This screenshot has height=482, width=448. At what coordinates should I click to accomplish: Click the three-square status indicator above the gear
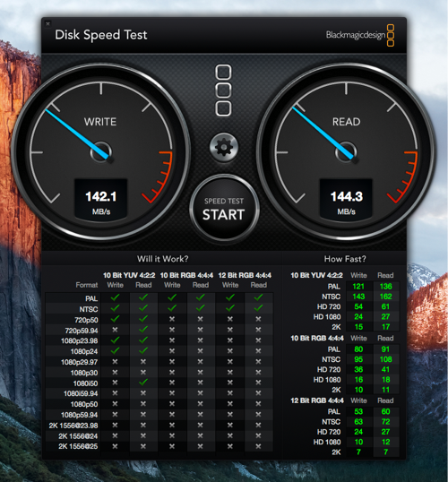pos(223,90)
